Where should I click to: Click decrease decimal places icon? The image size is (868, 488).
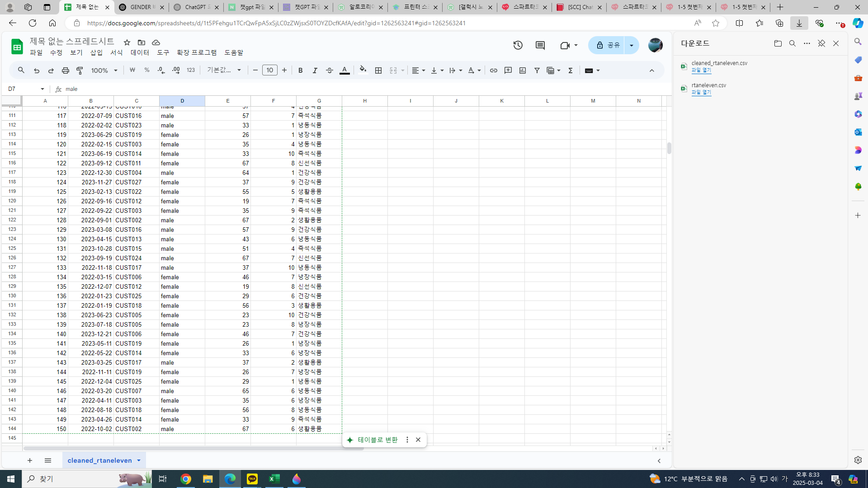coord(161,70)
